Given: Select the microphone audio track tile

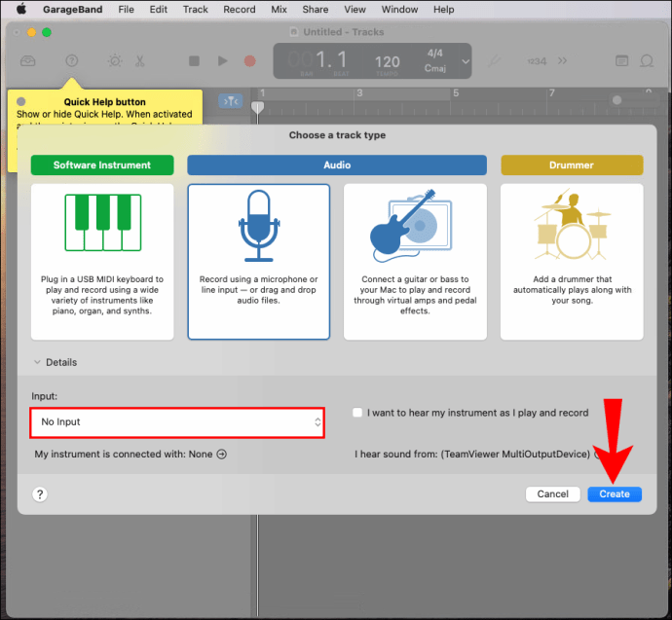Looking at the screenshot, I should tap(258, 262).
